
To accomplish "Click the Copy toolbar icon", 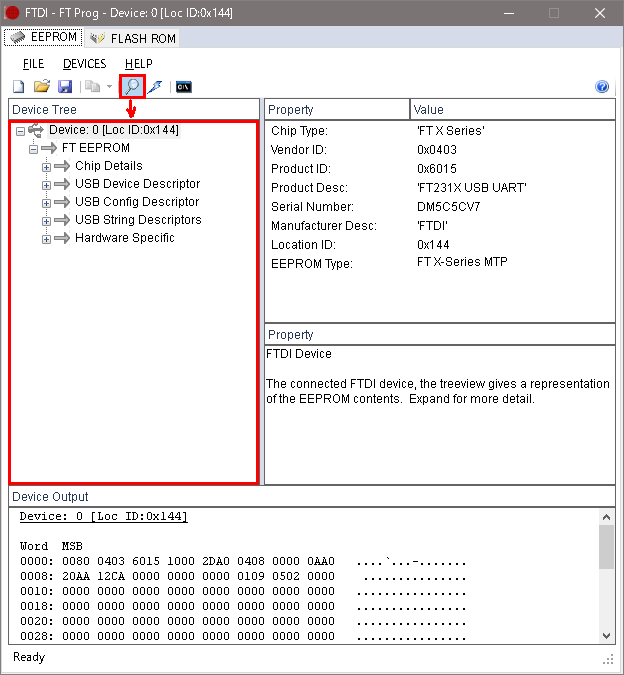I will click(93, 87).
